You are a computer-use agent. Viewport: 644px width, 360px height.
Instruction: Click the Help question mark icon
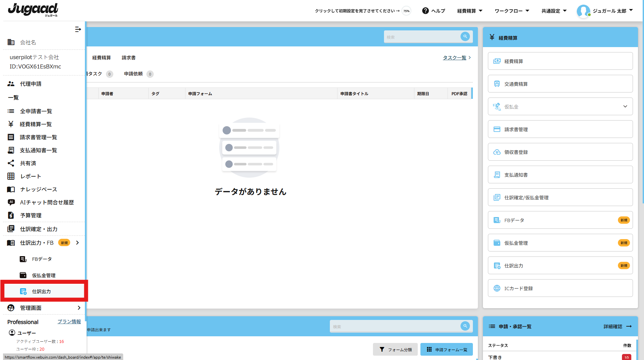pyautogui.click(x=425, y=11)
